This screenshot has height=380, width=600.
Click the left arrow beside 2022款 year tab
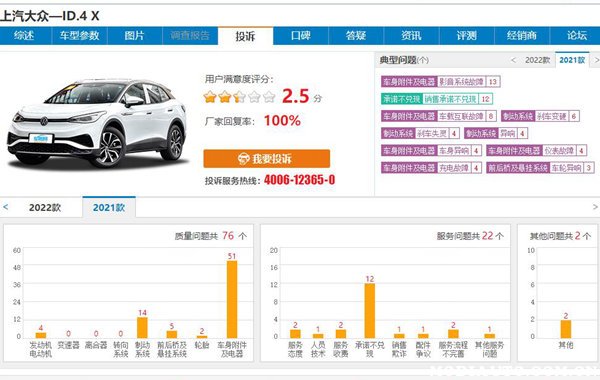[x=5, y=207]
